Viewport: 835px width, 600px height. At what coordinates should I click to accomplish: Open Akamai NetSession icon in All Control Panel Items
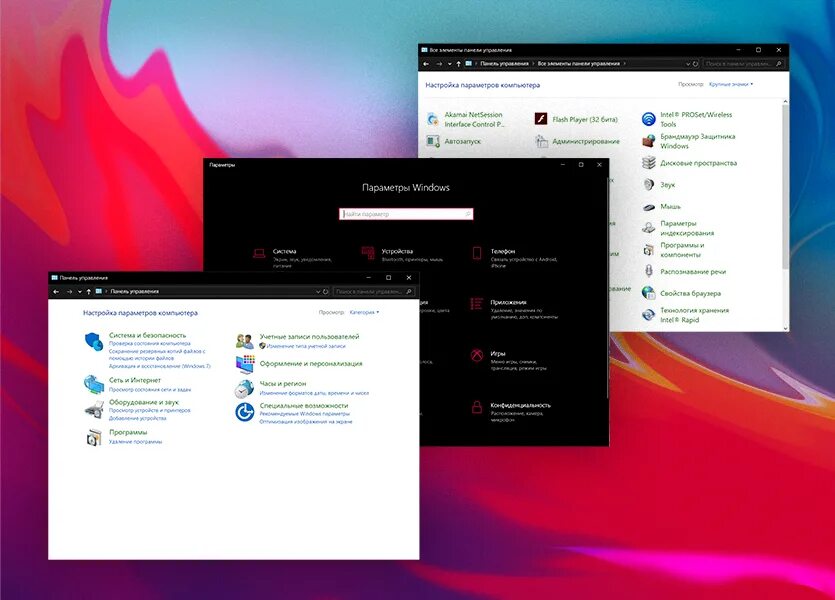point(433,119)
